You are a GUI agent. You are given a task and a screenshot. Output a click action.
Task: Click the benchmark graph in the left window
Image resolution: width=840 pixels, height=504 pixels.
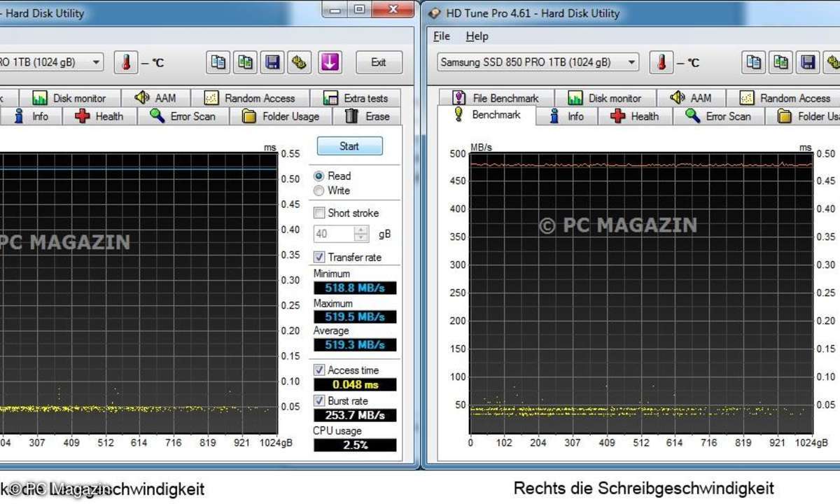[x=139, y=293]
